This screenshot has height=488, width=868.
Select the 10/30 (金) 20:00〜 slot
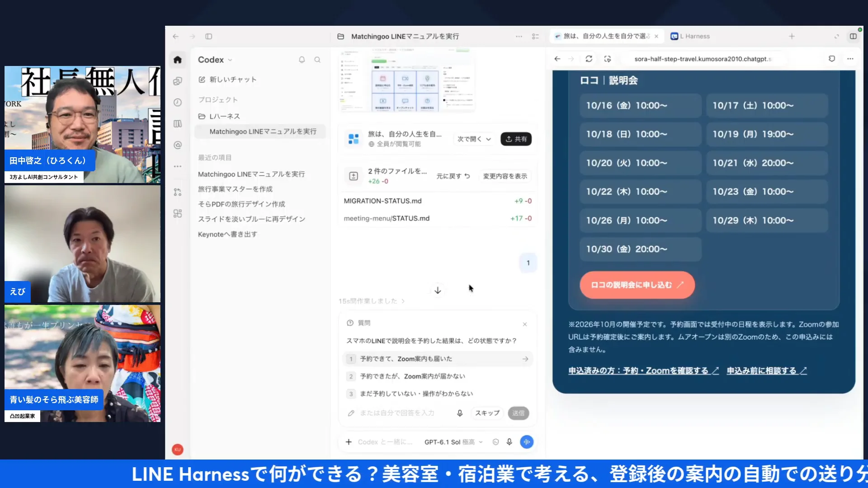(641, 249)
